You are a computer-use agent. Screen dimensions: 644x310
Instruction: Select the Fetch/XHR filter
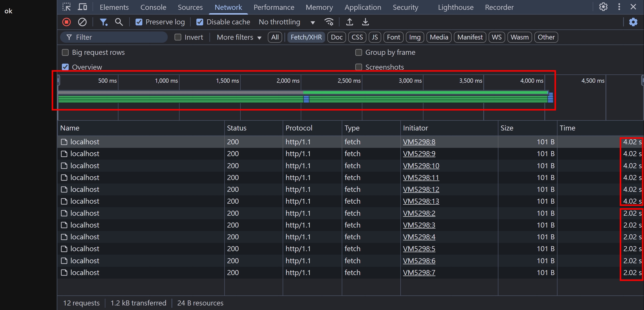pyautogui.click(x=306, y=37)
